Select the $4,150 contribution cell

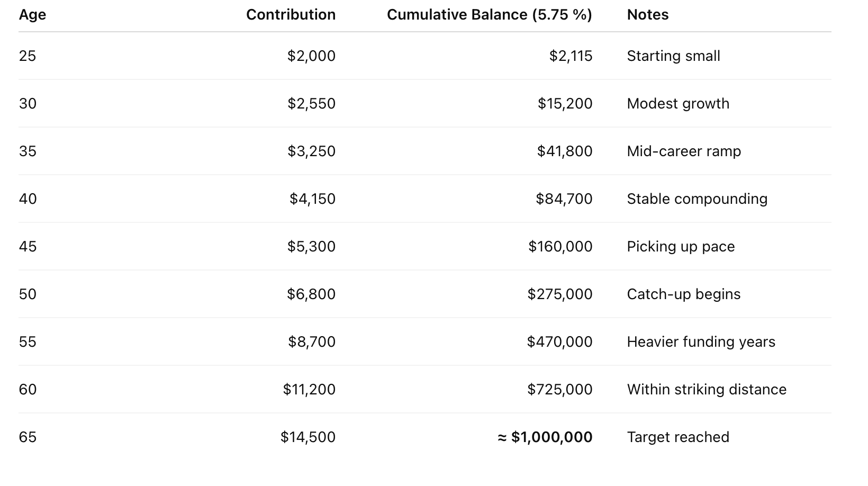point(312,199)
